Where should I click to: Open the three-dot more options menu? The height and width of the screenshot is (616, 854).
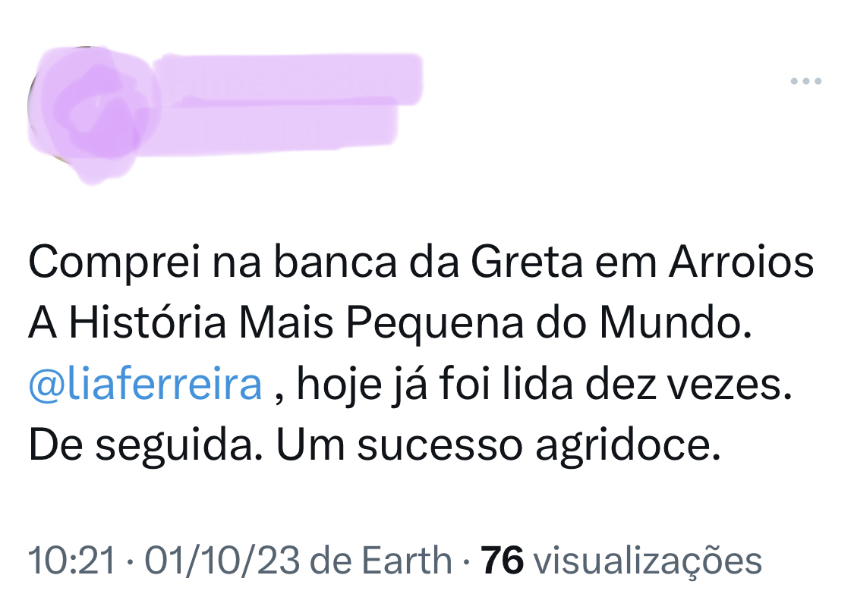(x=805, y=81)
